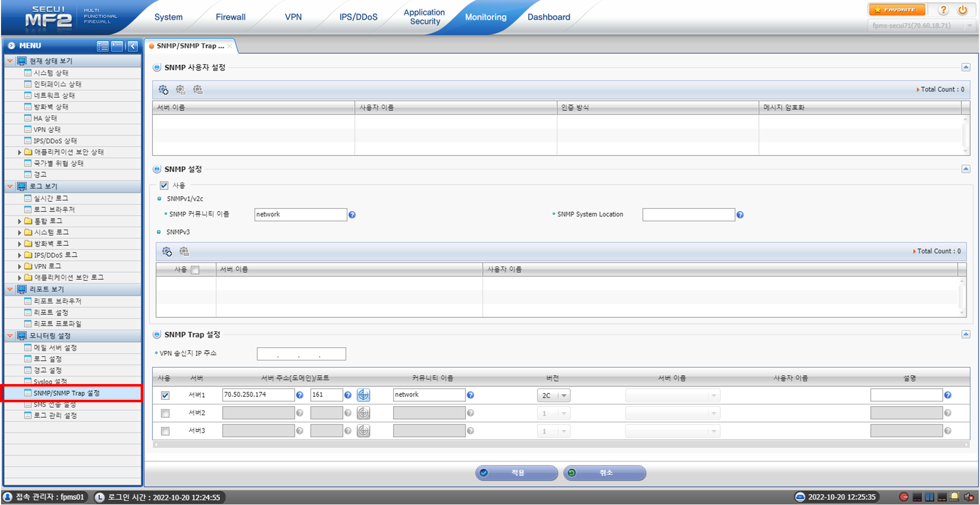Open Syslog 설정 in the menu tree
The width and height of the screenshot is (980, 505).
point(50,382)
